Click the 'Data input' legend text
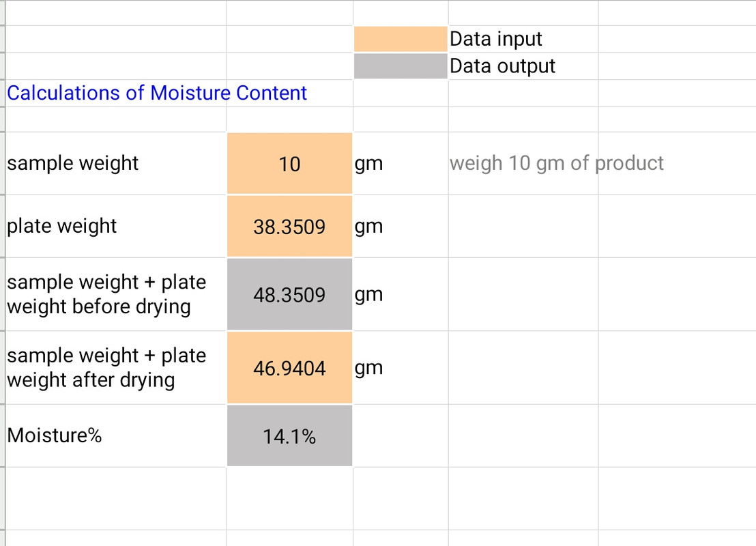 click(x=496, y=40)
